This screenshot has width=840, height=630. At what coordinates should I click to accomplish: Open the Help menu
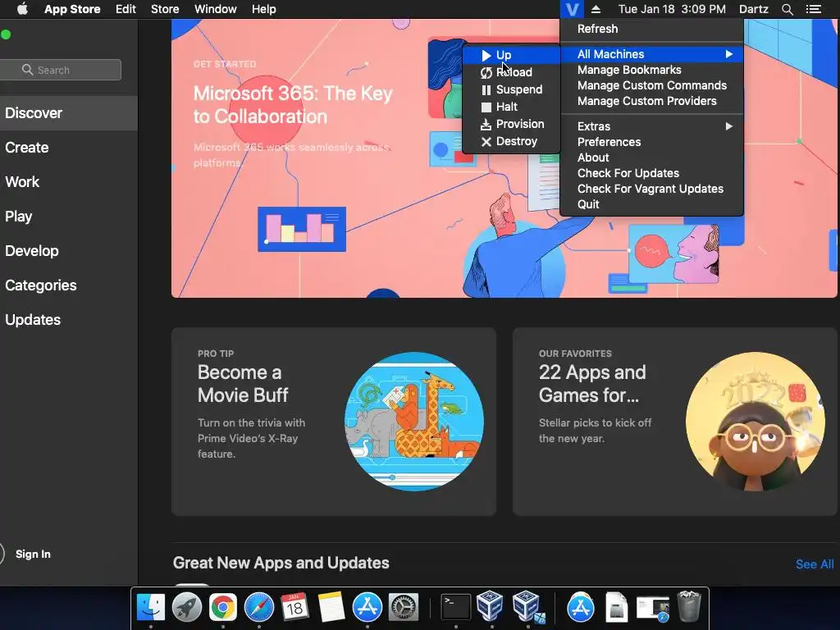coord(263,9)
